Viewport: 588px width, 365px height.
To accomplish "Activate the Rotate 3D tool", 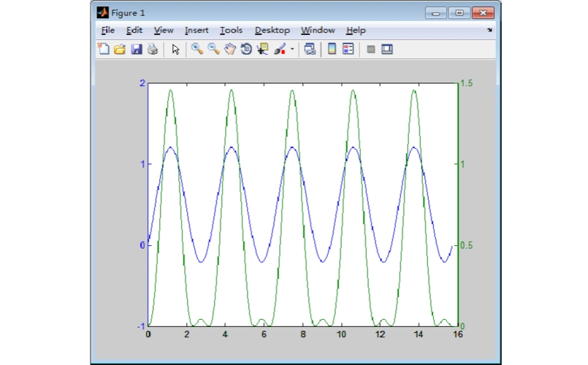I will (246, 50).
